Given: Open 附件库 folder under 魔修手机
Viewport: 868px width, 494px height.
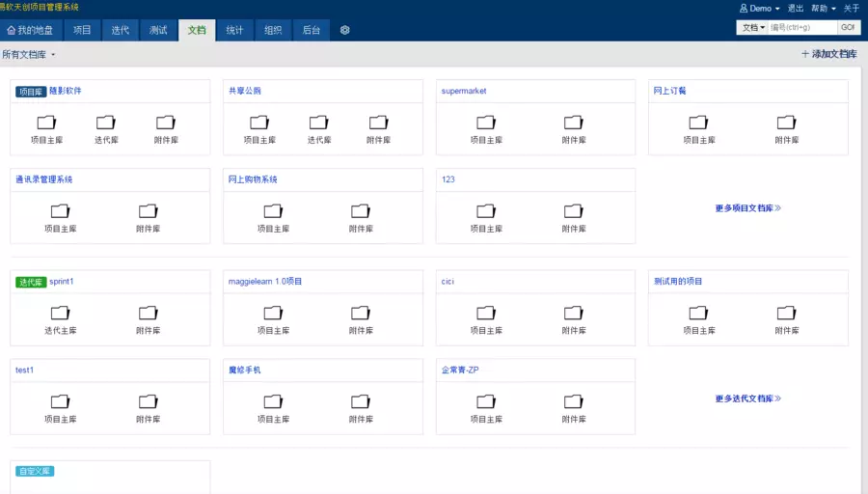Looking at the screenshot, I should (361, 408).
